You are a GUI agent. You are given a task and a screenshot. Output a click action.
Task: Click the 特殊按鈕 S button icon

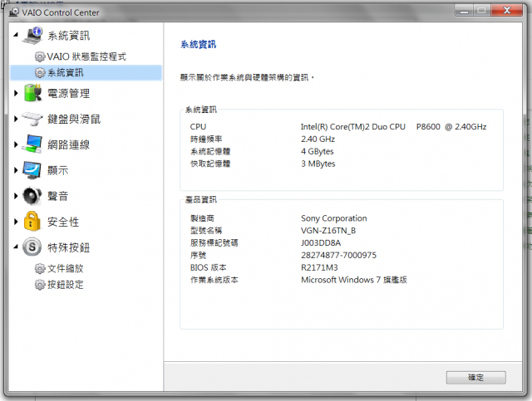pyautogui.click(x=32, y=247)
